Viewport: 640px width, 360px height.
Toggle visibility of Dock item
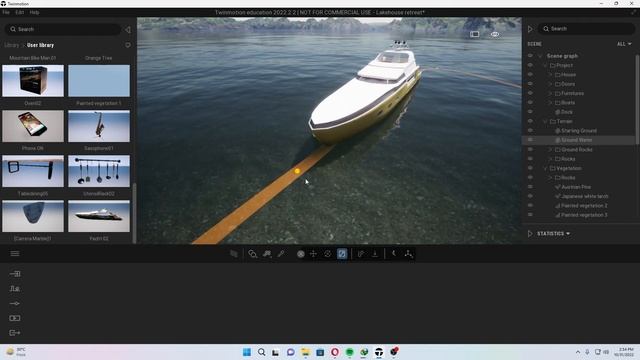(530, 112)
